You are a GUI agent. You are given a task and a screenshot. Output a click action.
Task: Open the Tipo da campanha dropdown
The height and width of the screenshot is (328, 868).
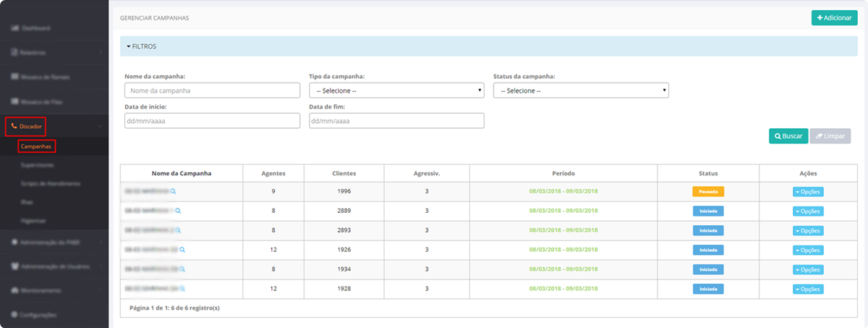396,91
